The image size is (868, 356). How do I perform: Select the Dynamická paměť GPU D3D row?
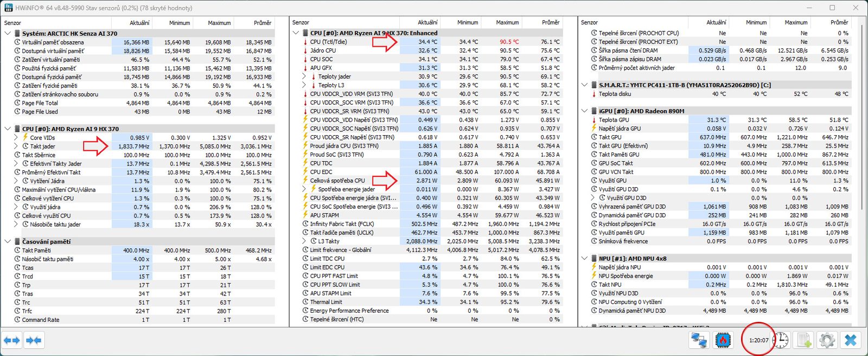(715, 215)
